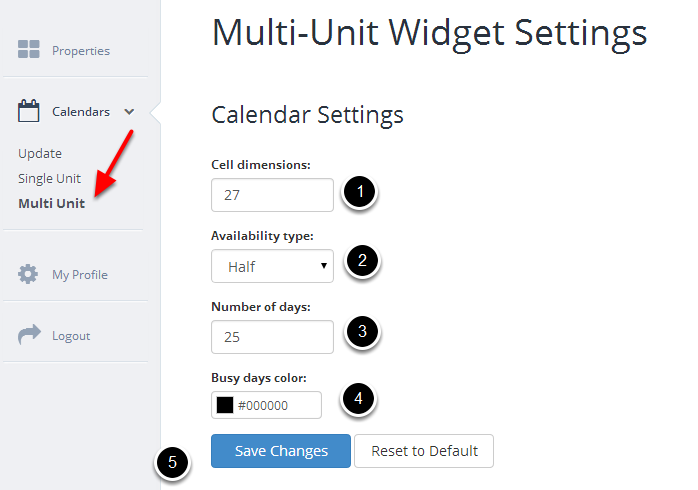
Task: Click the Properties grid icon
Action: click(x=29, y=50)
